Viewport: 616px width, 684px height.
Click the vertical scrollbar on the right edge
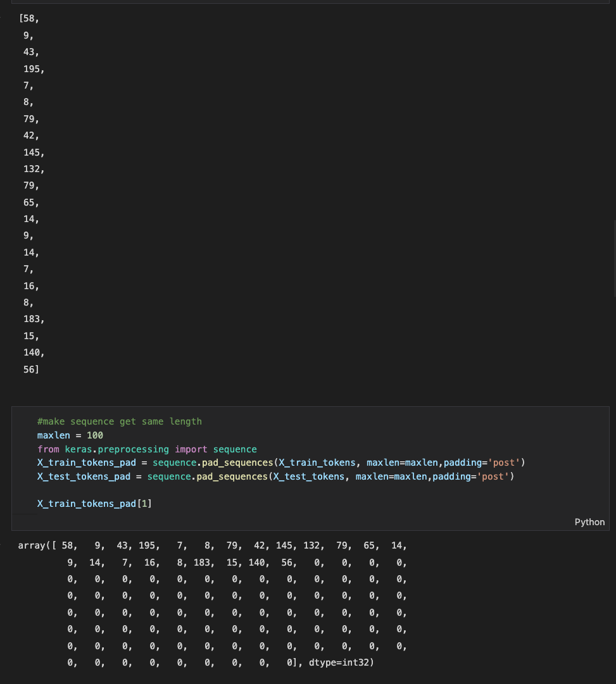coord(614,258)
